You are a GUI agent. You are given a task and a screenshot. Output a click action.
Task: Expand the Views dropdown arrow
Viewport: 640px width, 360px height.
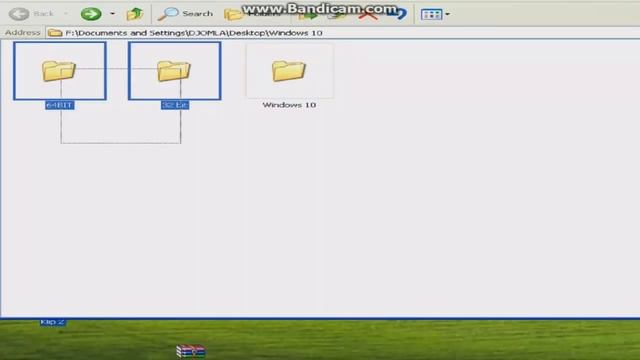click(448, 14)
